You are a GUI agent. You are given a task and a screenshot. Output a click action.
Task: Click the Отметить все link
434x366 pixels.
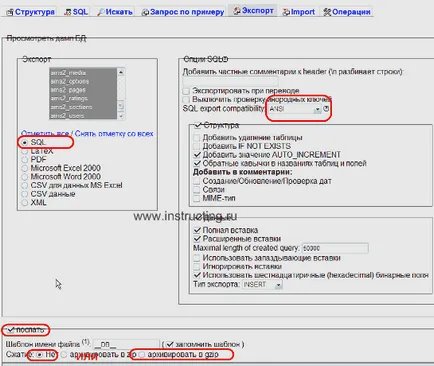[45, 134]
